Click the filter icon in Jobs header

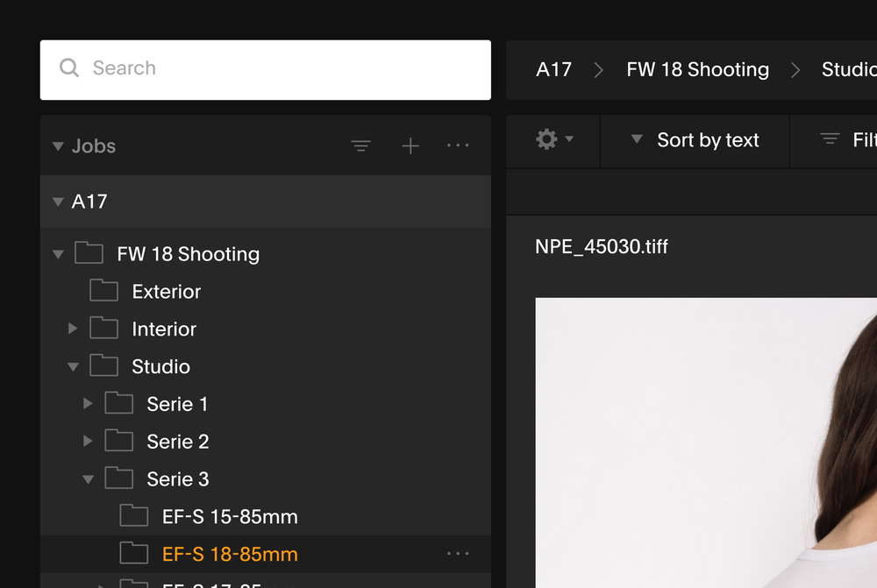(360, 146)
